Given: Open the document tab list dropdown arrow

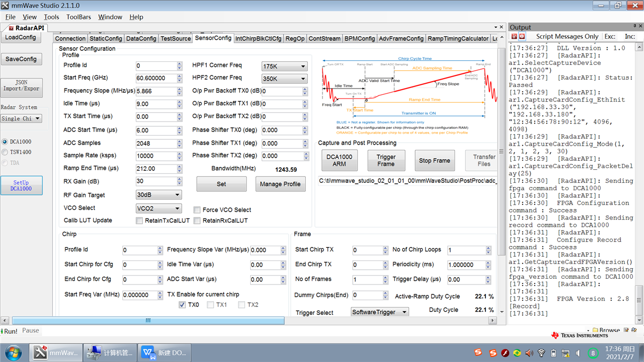Looking at the screenshot, I should click(x=495, y=27).
